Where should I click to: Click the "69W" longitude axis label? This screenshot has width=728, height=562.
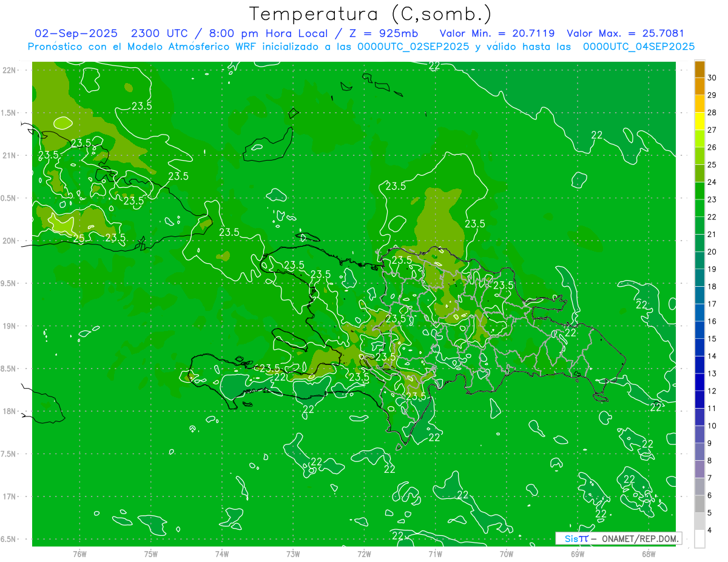click(x=578, y=555)
